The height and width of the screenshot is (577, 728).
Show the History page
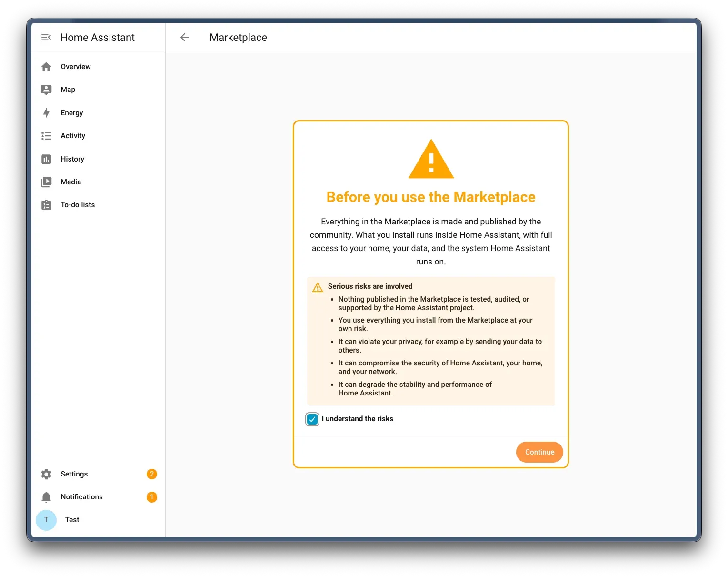click(x=99, y=159)
